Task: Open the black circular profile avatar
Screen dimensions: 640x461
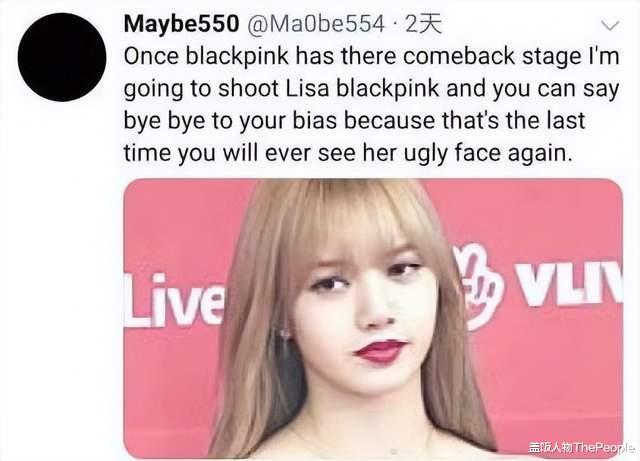Action: [x=62, y=57]
